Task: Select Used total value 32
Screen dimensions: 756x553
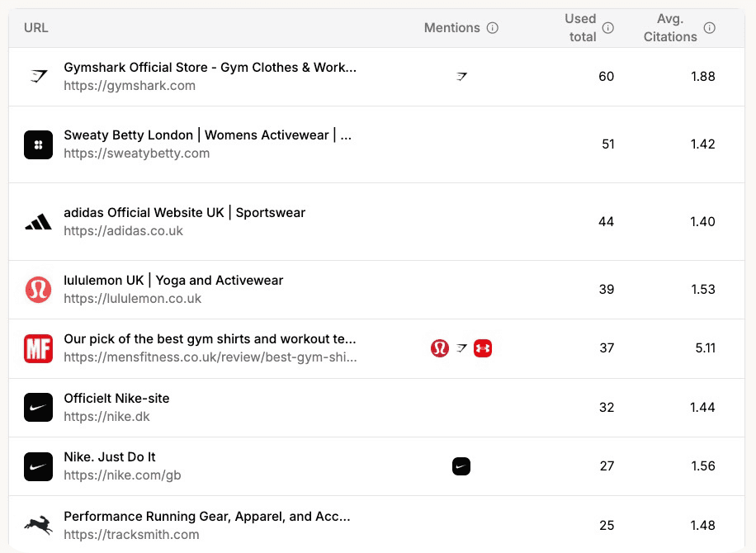Action: tap(607, 408)
